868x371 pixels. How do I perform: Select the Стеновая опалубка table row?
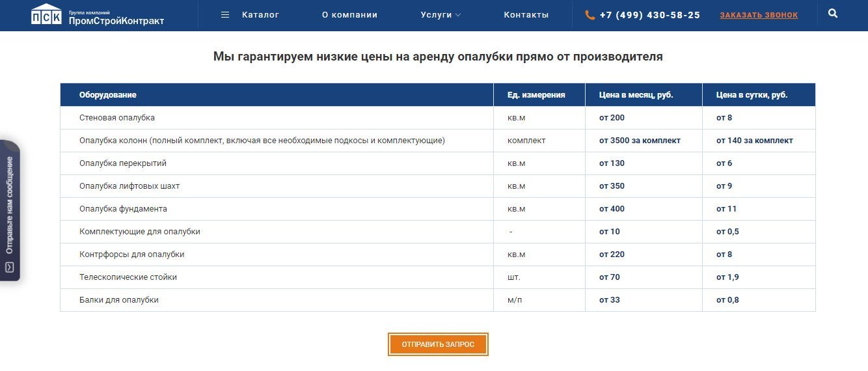117,118
